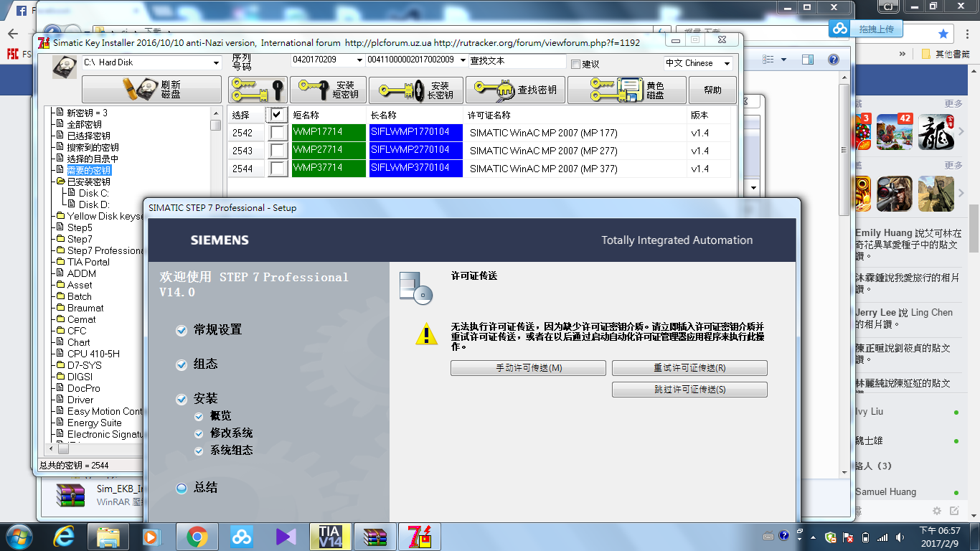Open the serial number 0420170209 dropdown
The width and height of the screenshot is (980, 551).
coord(359,60)
